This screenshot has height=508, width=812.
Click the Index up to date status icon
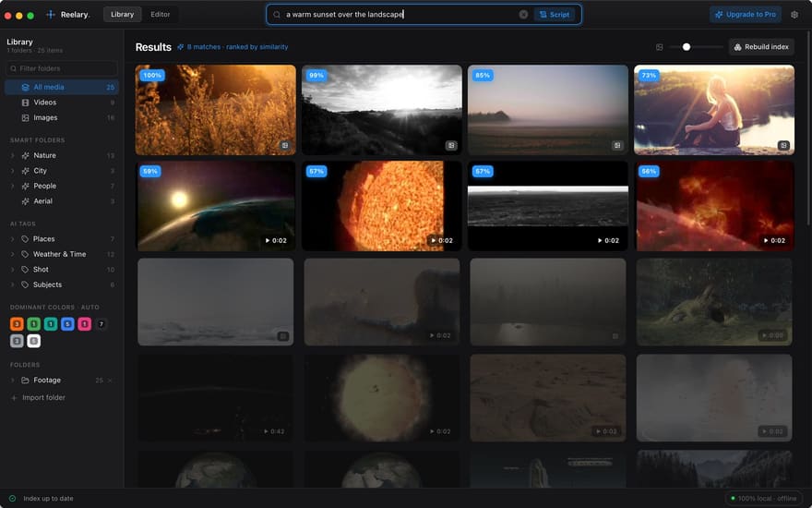pos(12,498)
